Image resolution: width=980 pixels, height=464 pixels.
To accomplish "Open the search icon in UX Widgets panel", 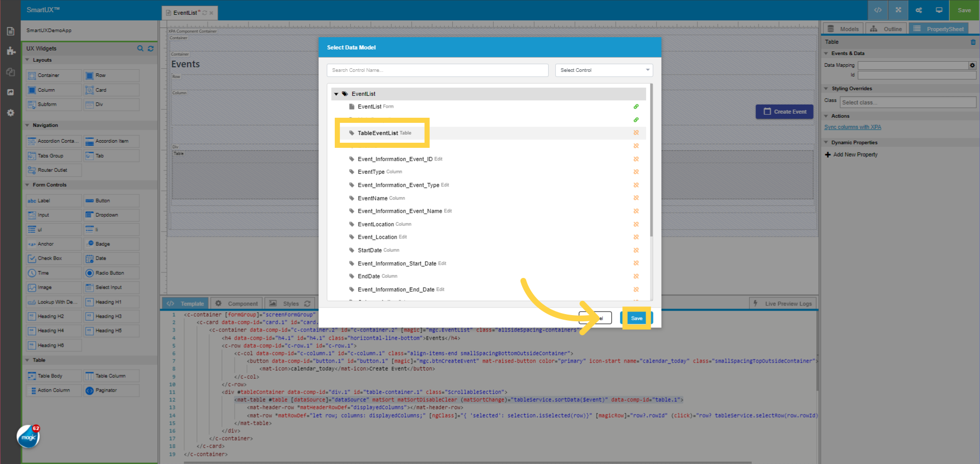I will point(140,48).
